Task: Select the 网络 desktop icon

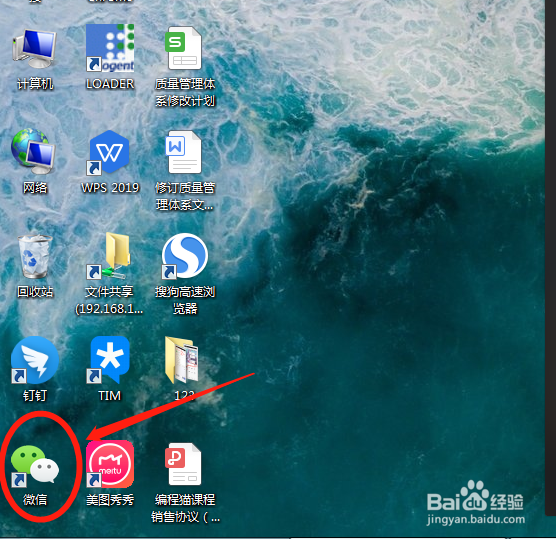Action: pos(33,152)
